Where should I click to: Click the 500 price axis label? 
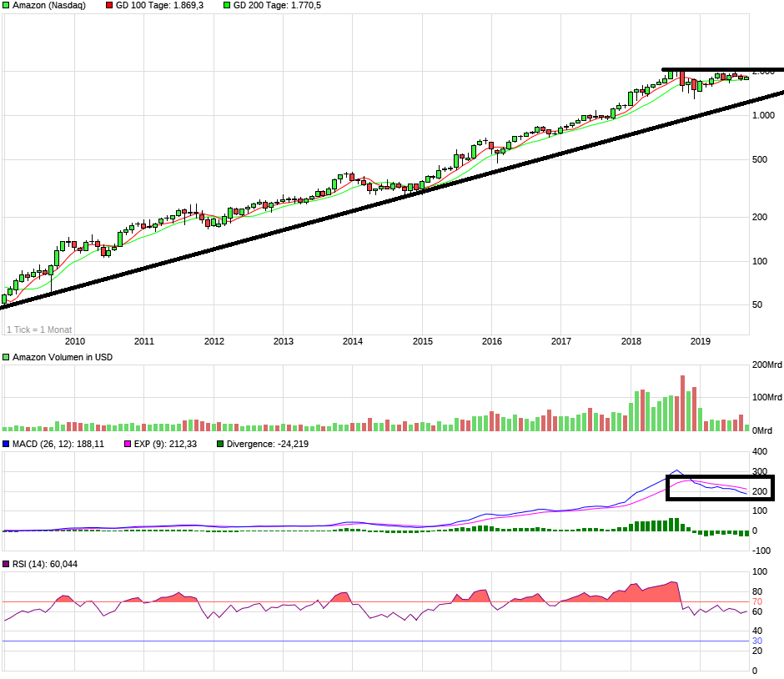760,159
